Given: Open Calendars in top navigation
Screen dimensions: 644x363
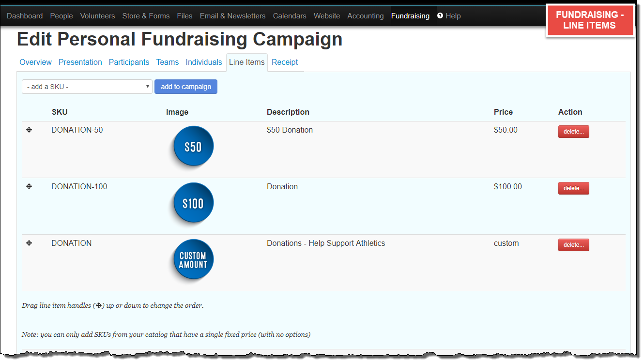Looking at the screenshot, I should [x=290, y=16].
